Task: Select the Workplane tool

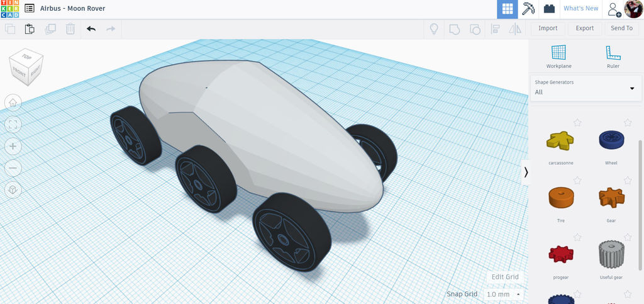Action: (x=558, y=56)
